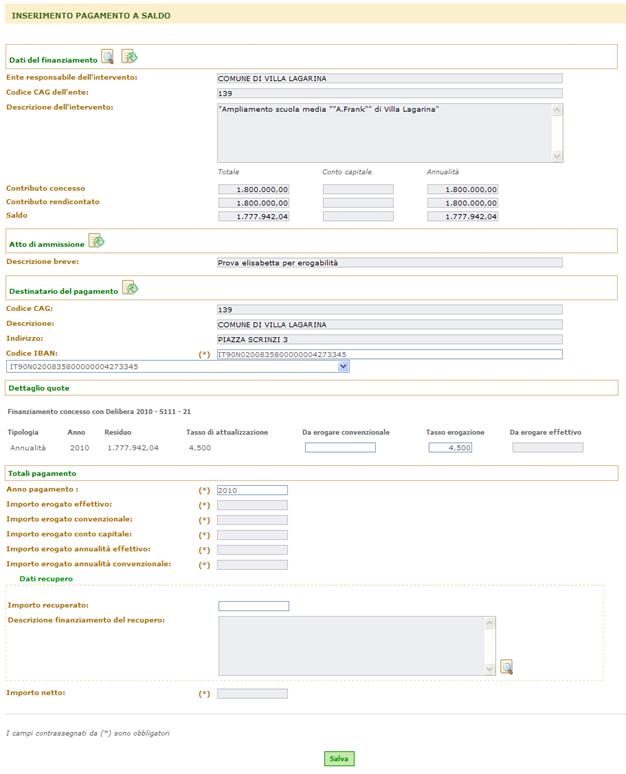Click the Dati recupero label
Viewport: 626px width, 774px height.
[46, 579]
